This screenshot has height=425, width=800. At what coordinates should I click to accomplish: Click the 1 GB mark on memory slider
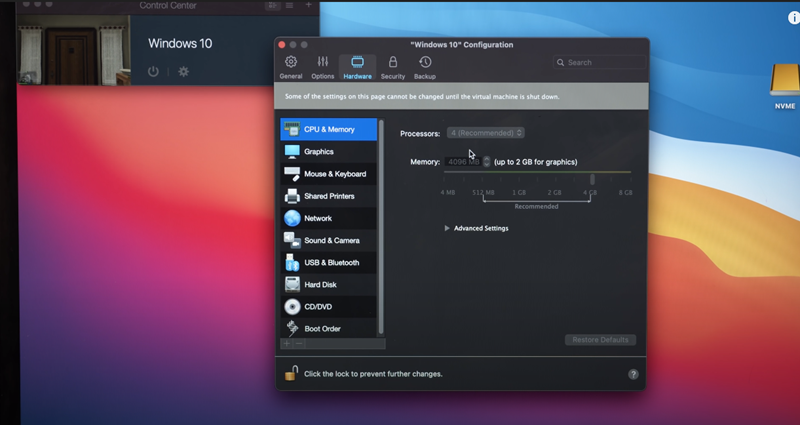[519, 192]
